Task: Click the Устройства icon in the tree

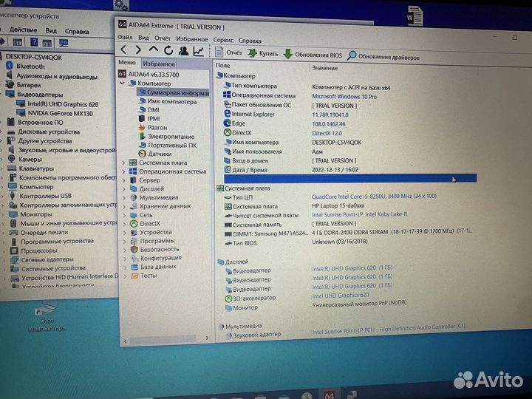Action: click(134, 233)
